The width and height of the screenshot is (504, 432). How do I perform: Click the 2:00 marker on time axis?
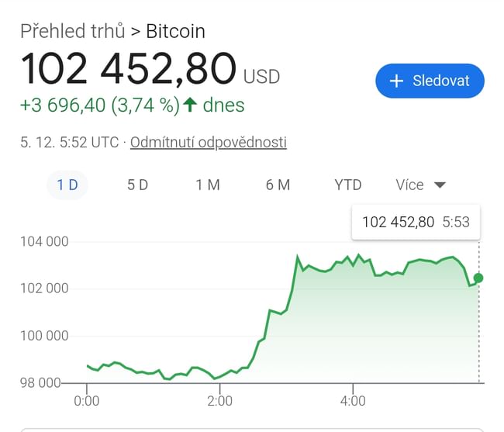219,401
